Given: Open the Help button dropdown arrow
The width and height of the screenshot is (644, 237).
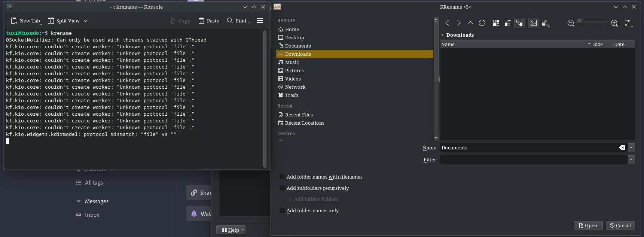Looking at the screenshot, I should (243, 230).
